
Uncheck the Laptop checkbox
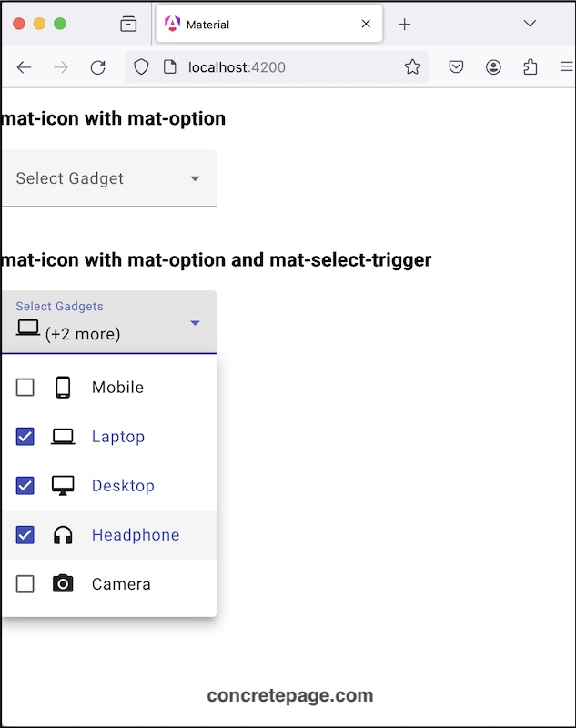[x=25, y=437]
